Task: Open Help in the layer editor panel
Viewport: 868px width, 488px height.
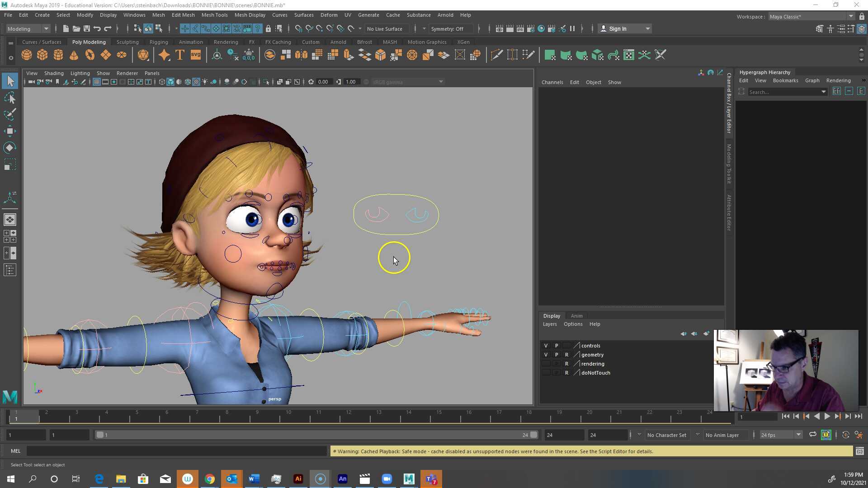Action: pyautogui.click(x=594, y=324)
